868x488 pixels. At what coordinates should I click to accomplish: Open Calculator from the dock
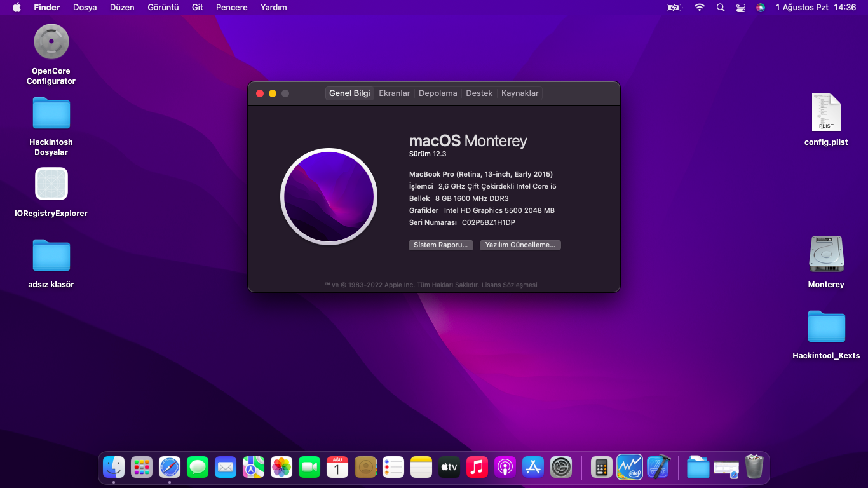[x=601, y=468]
